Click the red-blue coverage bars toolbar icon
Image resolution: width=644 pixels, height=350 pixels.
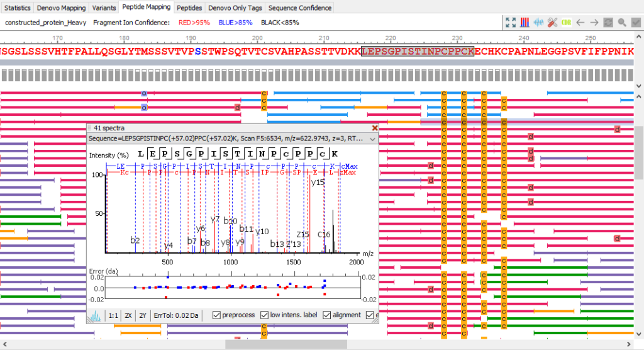525,23
